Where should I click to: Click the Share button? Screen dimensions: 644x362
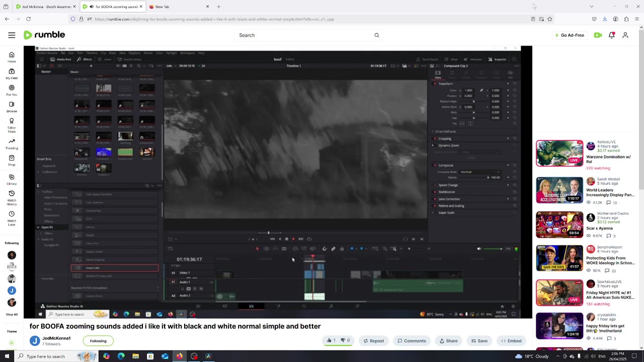pos(448,341)
